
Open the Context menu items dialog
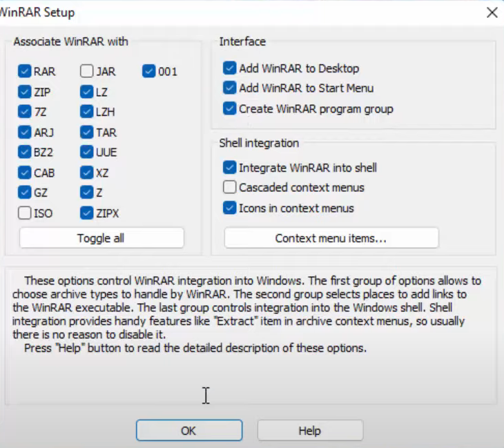331,238
